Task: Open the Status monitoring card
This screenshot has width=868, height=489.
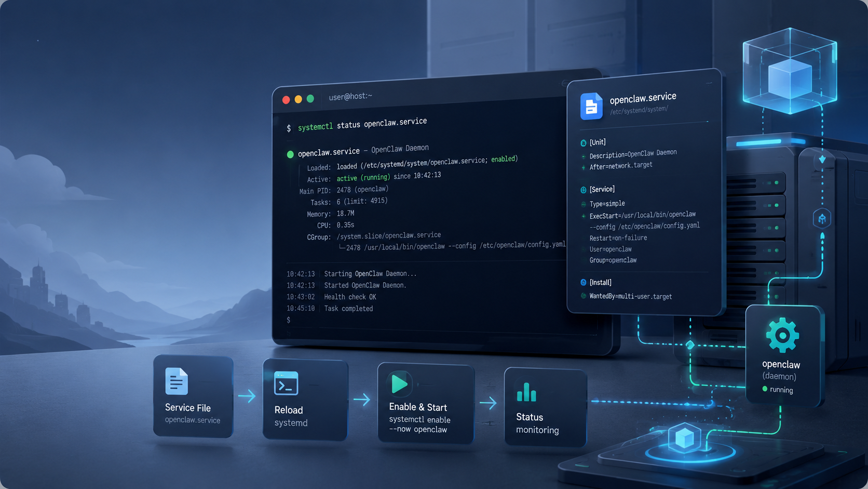Action: [x=546, y=407]
